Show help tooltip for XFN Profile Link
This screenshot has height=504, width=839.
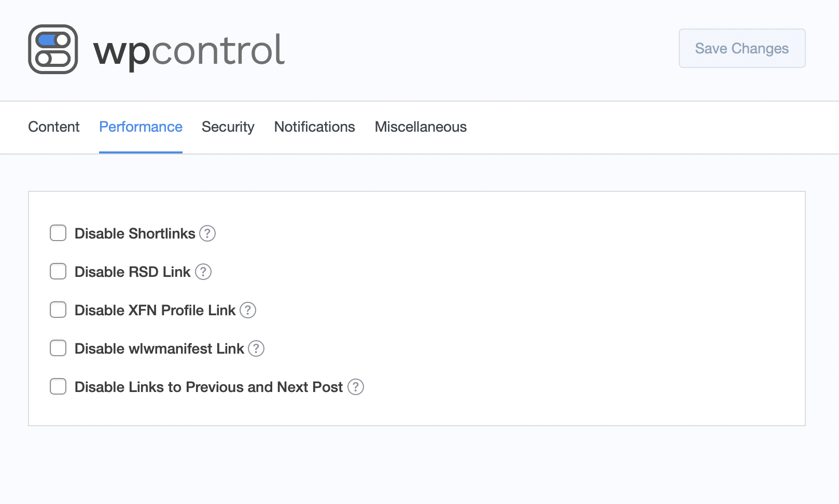248,310
